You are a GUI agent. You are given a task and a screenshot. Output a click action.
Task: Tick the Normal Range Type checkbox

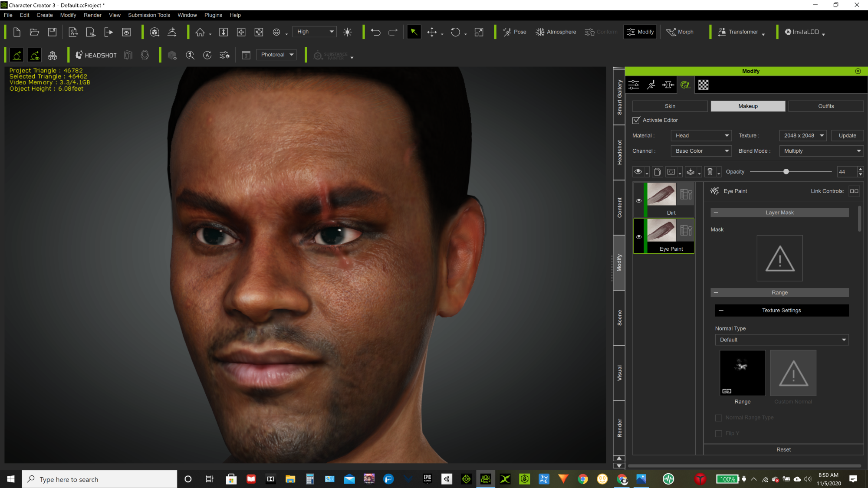[x=719, y=418]
